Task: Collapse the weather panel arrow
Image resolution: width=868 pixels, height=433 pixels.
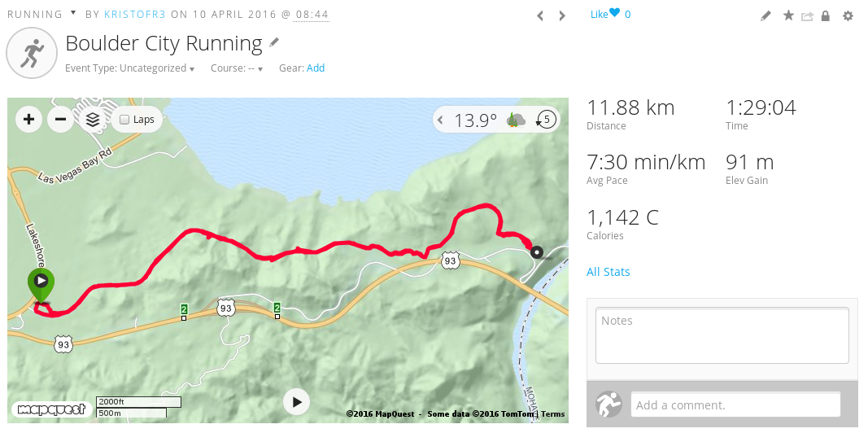Action: (x=441, y=120)
